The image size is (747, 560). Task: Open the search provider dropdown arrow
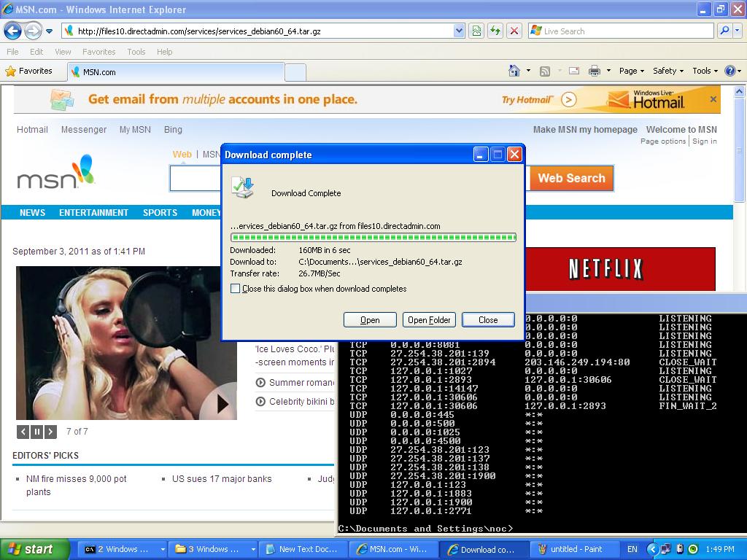pos(738,31)
